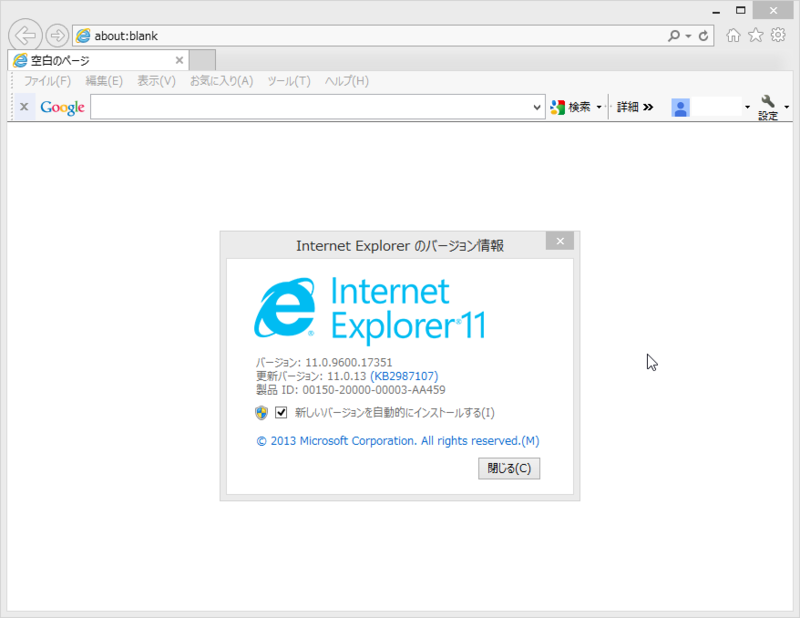Close the Google toolbar with X
The height and width of the screenshot is (618, 800).
point(24,107)
